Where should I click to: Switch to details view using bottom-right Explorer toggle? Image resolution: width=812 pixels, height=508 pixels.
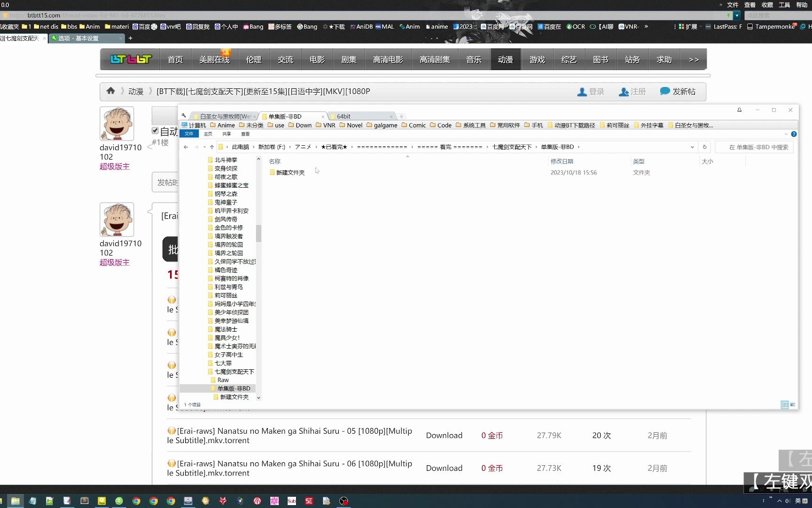coord(785,405)
